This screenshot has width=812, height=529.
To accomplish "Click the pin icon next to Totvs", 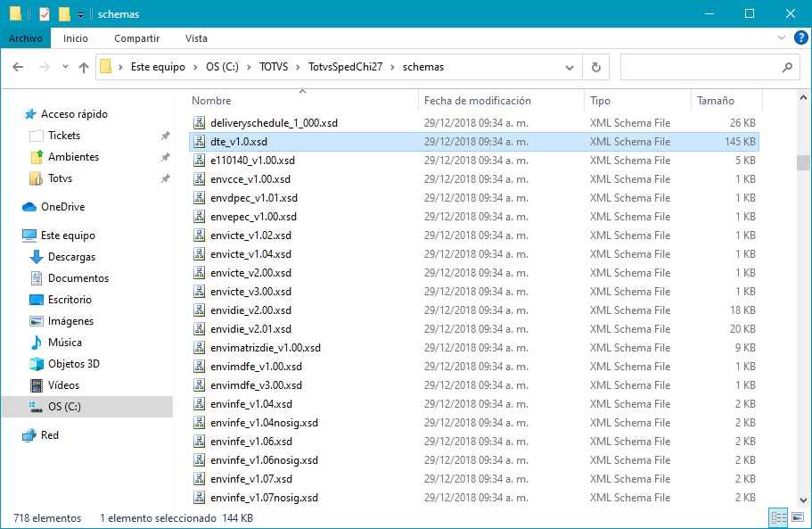I will [165, 178].
